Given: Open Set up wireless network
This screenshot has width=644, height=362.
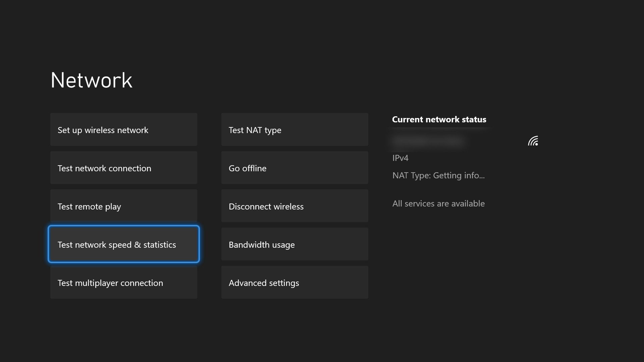Looking at the screenshot, I should click(x=123, y=130).
